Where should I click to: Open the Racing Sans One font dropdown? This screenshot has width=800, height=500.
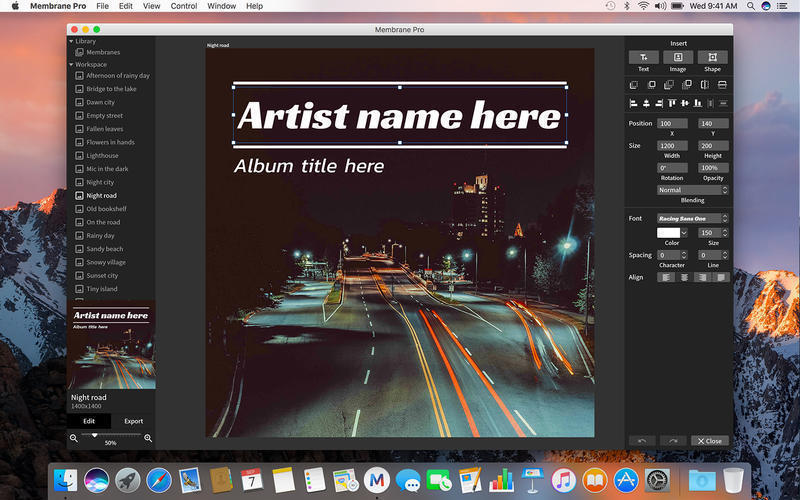click(692, 218)
